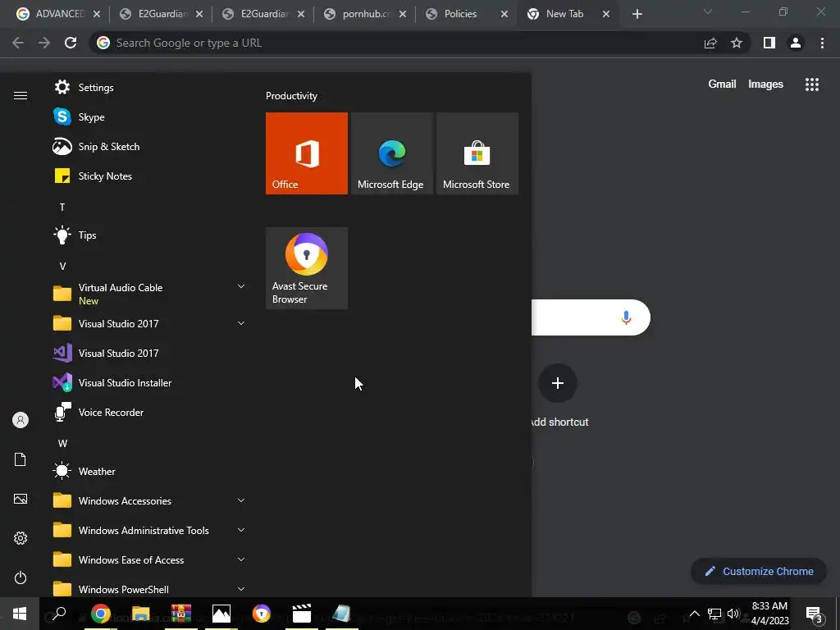Show hidden system tray icons
The height and width of the screenshot is (630, 840).
[694, 614]
